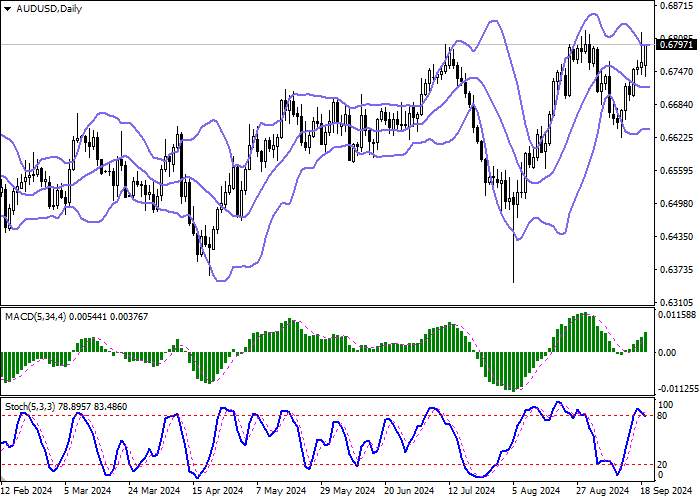Select the Stochastic level 20 label
Screen dimensions: 700x500
[663, 465]
